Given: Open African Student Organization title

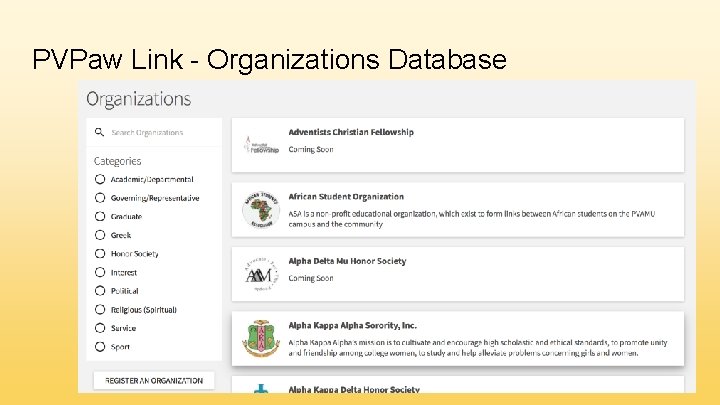Looking at the screenshot, I should (x=346, y=197).
